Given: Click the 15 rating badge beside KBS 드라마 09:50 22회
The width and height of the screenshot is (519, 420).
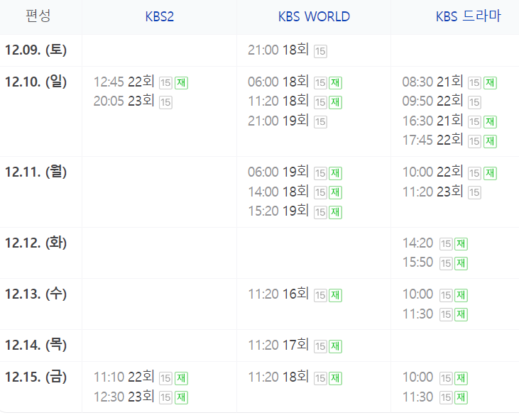Looking at the screenshot, I should pyautogui.click(x=475, y=102).
